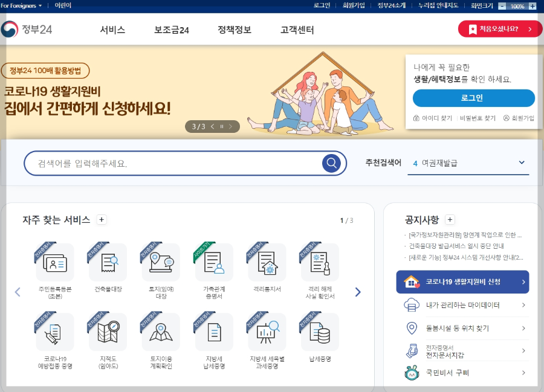Open the 누리집 안내지도 link
Viewport: 544px width, 392px height.
(x=438, y=5)
